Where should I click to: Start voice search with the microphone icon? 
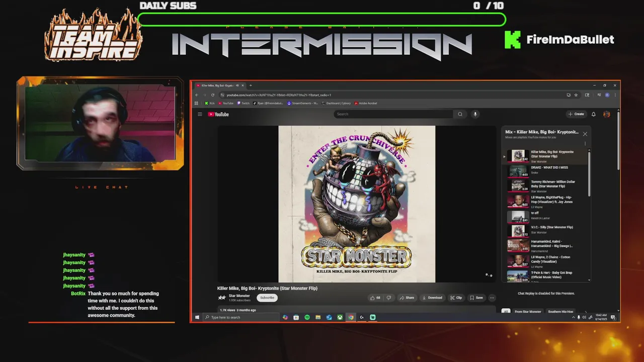475,114
